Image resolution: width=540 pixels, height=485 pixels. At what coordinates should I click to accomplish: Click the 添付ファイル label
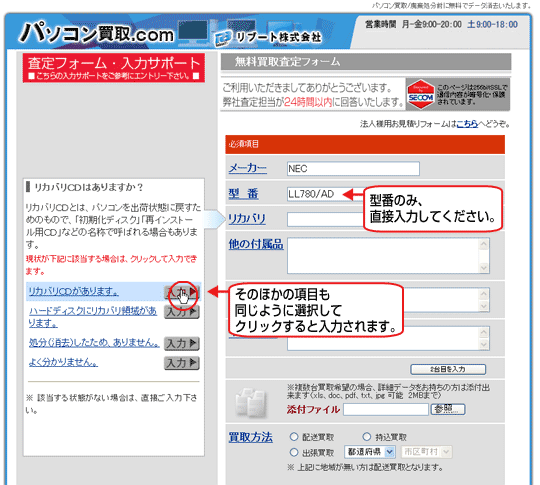(x=313, y=410)
